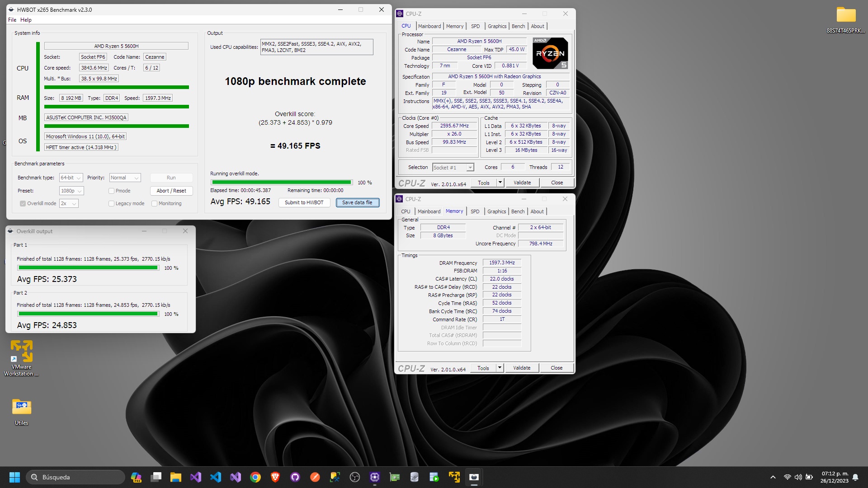
Task: Switch to SPD tab in top CPU-Z
Action: [476, 26]
